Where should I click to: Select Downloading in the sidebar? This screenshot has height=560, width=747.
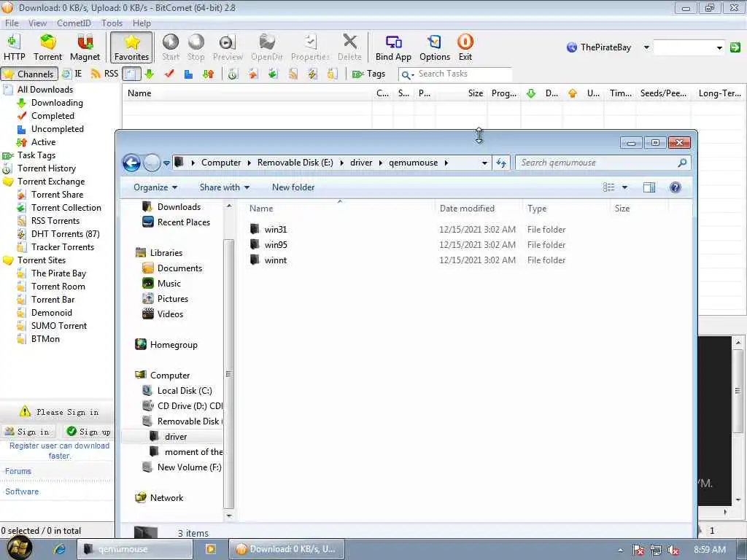pos(57,103)
